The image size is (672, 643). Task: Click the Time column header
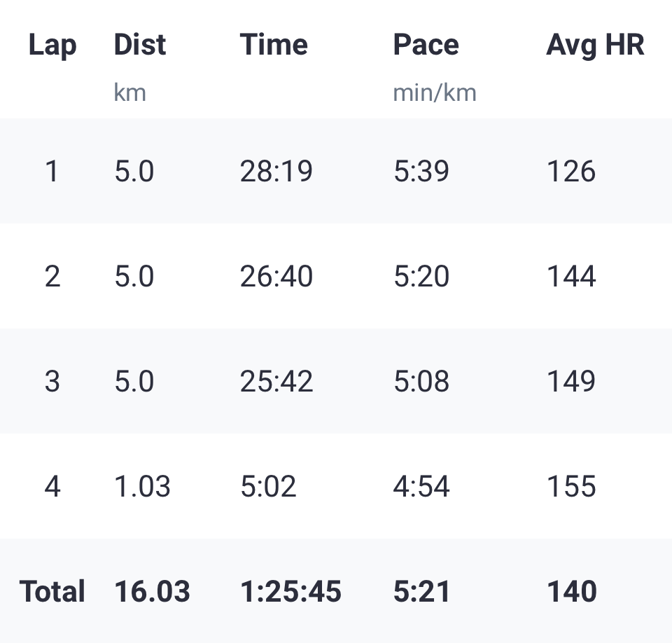(x=274, y=45)
